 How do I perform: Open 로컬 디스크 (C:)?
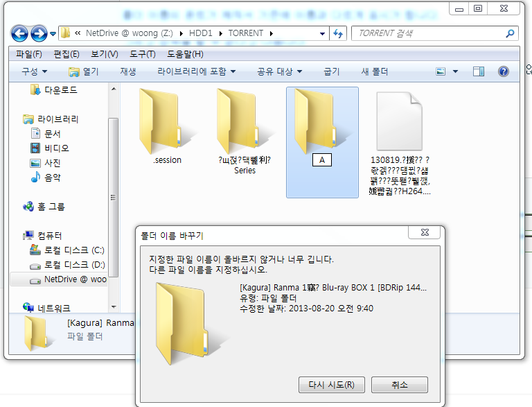coord(67,250)
